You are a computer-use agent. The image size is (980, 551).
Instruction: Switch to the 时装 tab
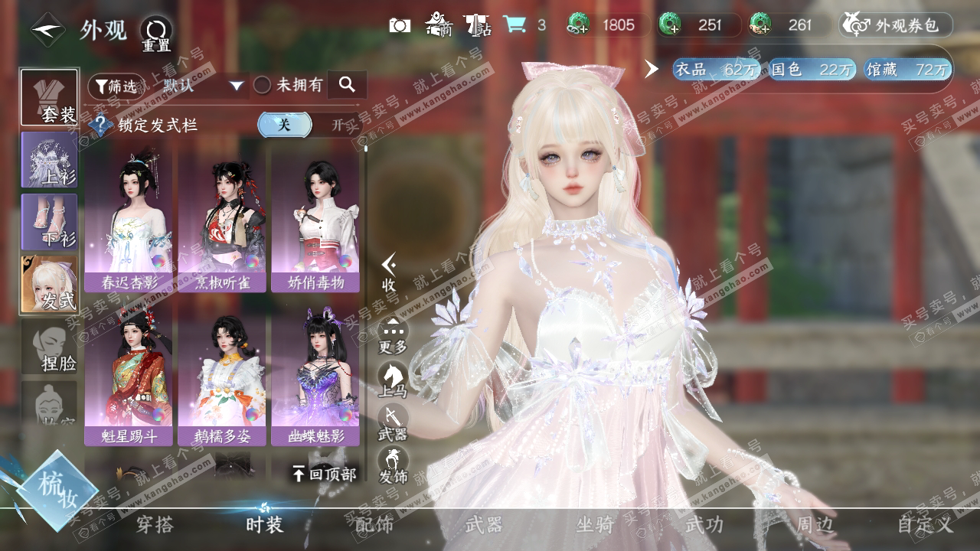265,525
